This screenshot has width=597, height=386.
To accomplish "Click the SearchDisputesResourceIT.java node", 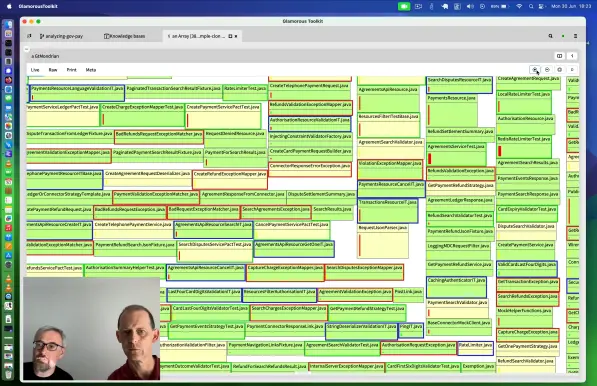I will point(459,85).
